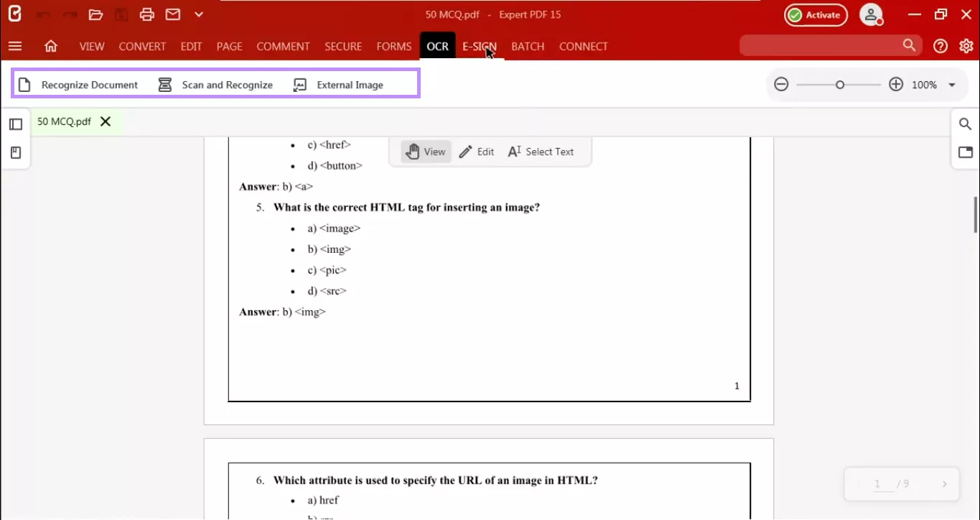This screenshot has width=980, height=520.
Task: Click the zoom out minus icon
Action: click(781, 84)
